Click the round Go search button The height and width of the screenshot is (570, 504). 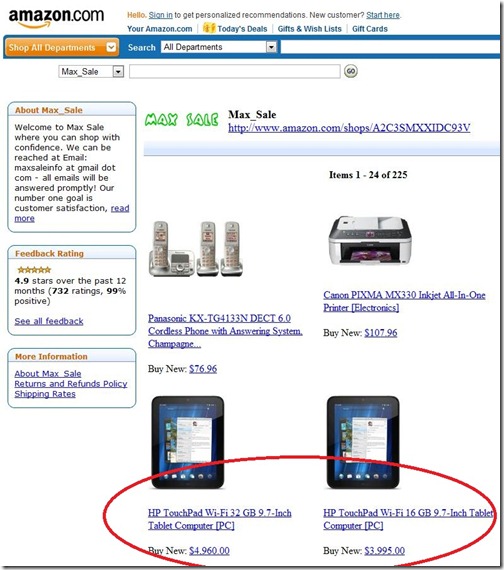351,71
